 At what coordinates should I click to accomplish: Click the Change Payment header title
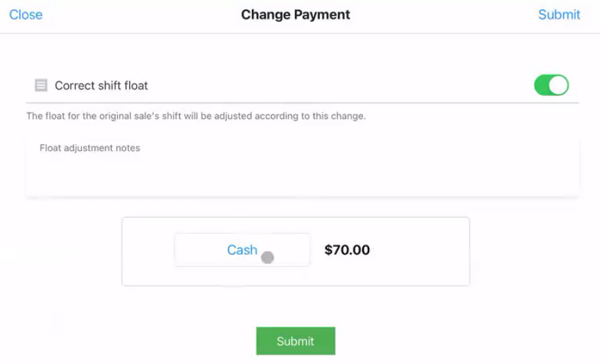[296, 15]
